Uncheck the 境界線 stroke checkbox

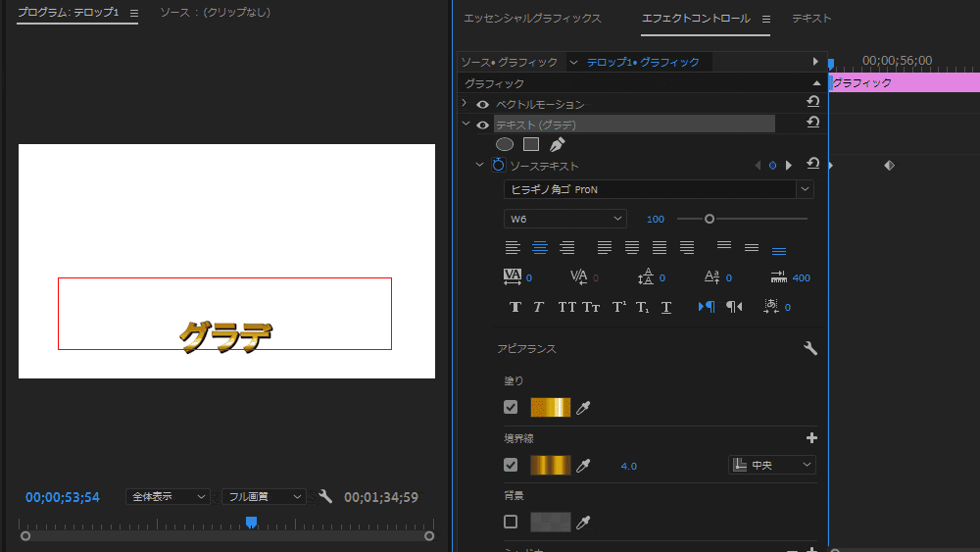(511, 465)
